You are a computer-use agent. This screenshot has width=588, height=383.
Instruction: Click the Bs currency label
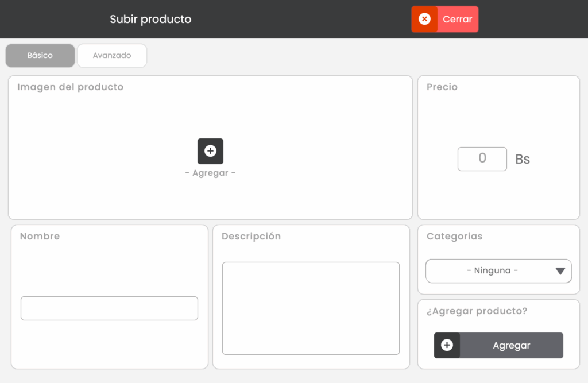tap(523, 159)
